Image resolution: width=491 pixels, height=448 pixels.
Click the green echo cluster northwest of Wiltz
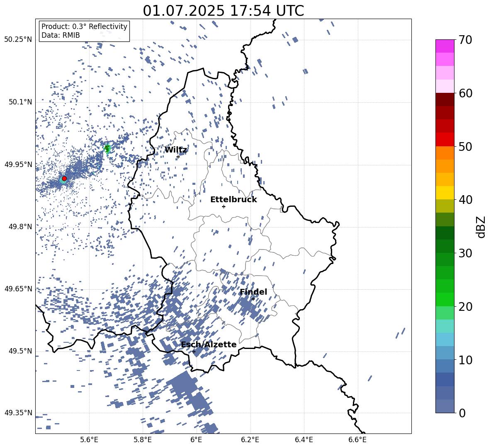(x=107, y=149)
